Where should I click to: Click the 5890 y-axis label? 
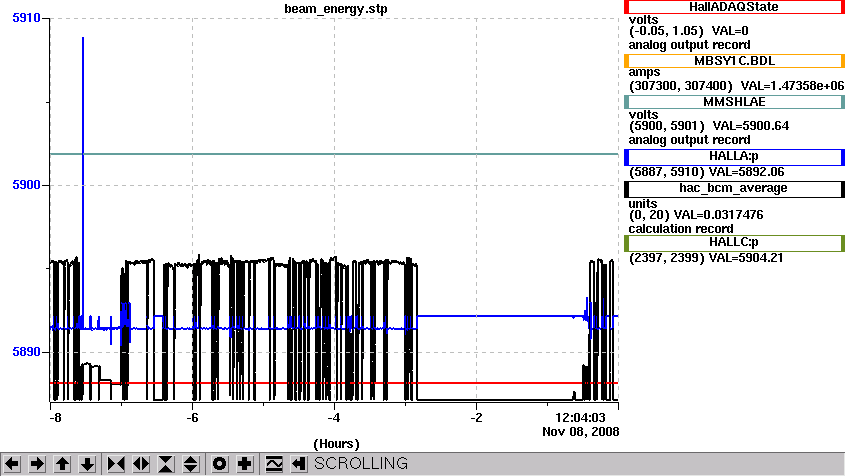(26, 351)
